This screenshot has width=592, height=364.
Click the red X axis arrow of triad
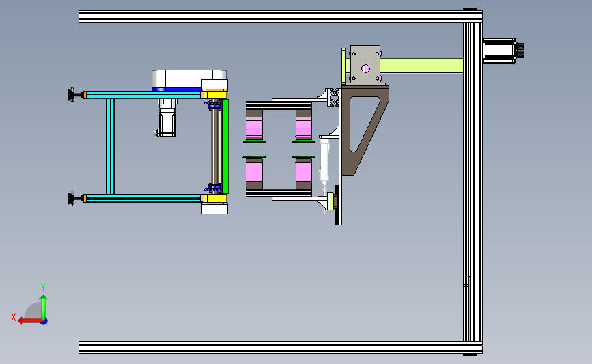click(30, 321)
